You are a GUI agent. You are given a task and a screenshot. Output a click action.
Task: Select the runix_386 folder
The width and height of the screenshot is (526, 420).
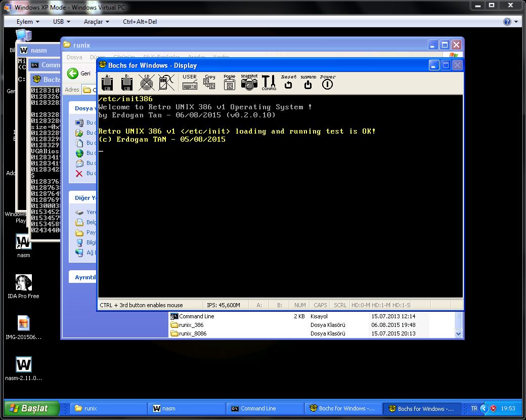pyautogui.click(x=187, y=325)
